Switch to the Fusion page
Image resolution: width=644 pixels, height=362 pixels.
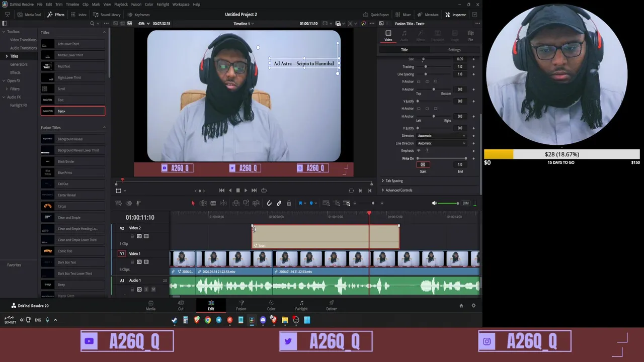(x=241, y=305)
